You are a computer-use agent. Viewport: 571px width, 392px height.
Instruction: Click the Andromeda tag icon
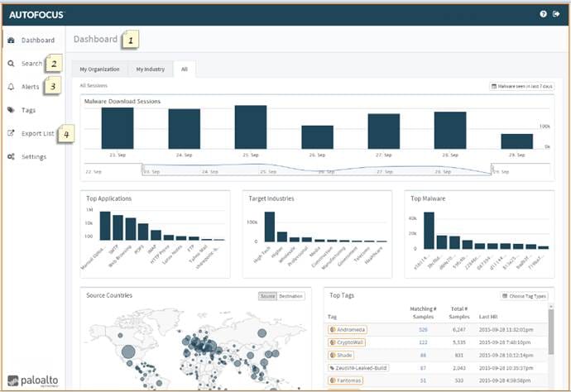click(x=332, y=329)
